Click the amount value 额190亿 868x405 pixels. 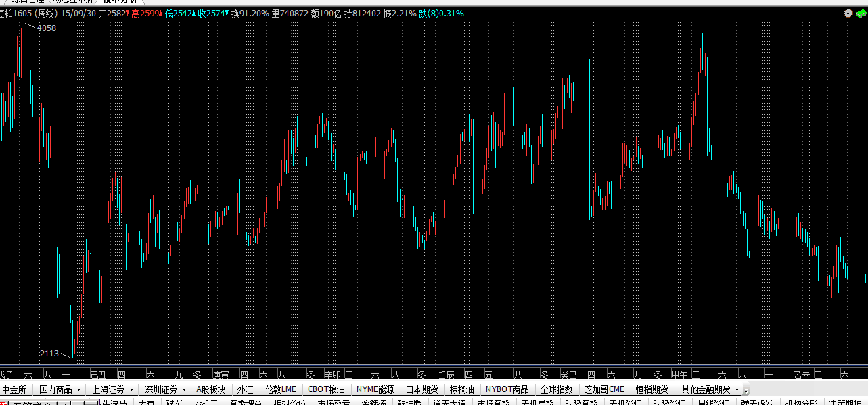(326, 13)
